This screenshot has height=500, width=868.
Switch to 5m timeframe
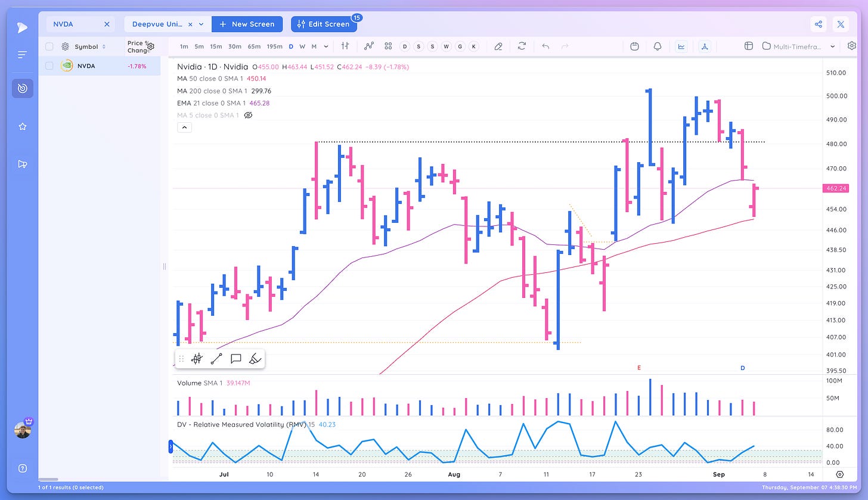199,46
